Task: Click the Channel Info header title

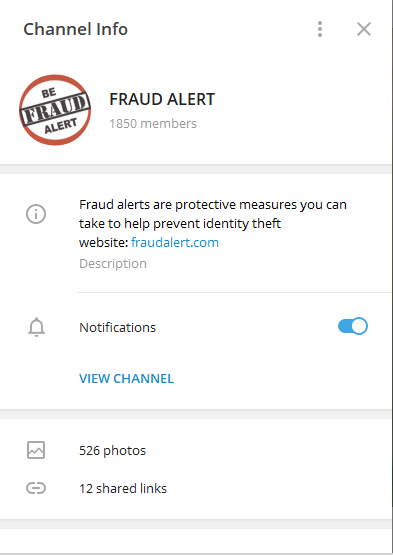Action: coord(75,29)
